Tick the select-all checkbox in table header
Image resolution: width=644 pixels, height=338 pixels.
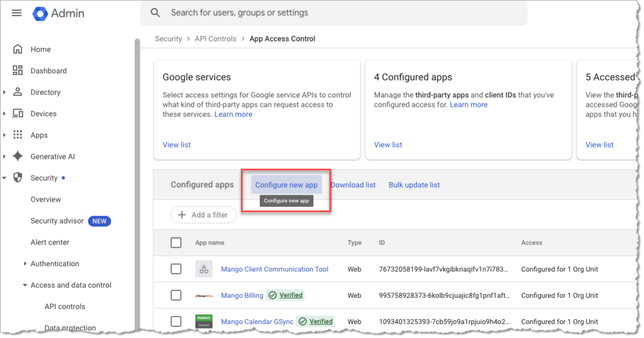tap(176, 243)
